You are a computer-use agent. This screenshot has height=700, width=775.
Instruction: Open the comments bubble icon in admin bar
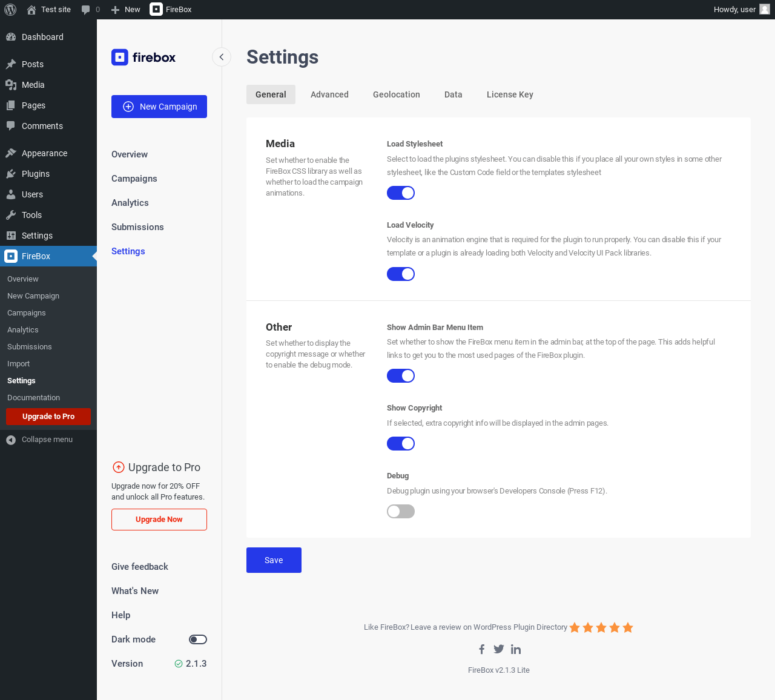[86, 10]
